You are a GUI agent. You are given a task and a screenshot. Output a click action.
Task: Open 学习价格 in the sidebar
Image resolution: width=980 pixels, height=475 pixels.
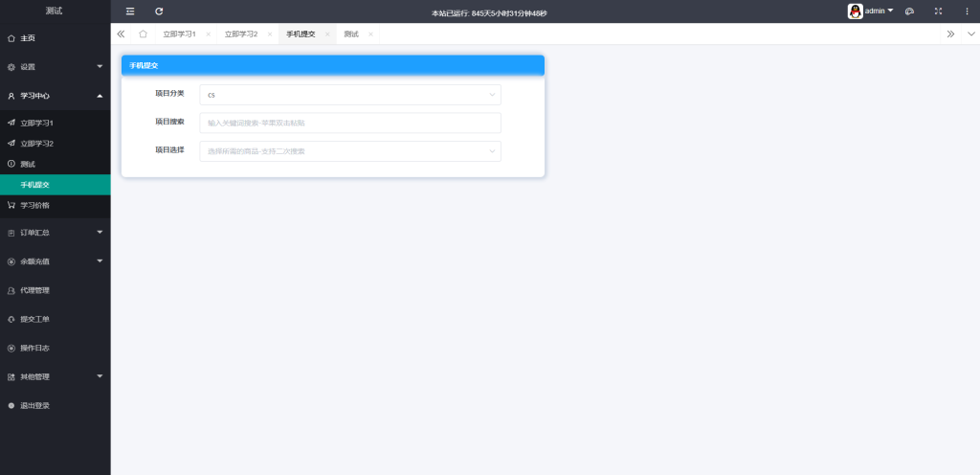(35, 205)
